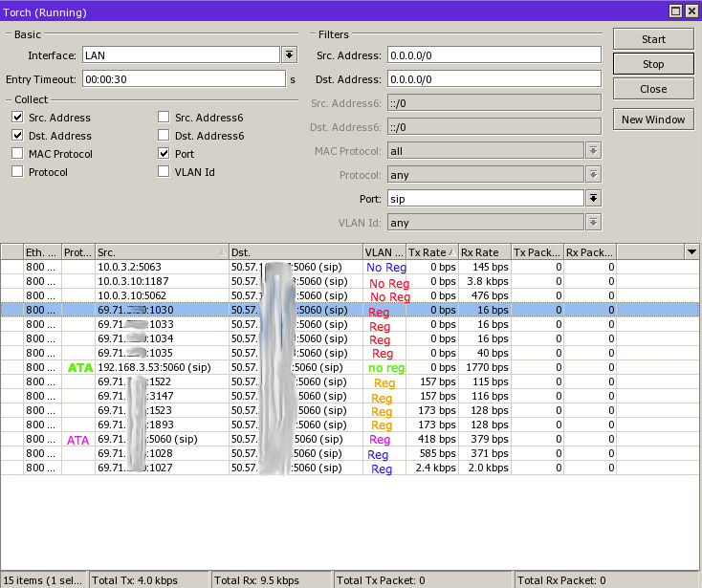Image resolution: width=702 pixels, height=588 pixels.
Task: Sort by Tx Pack... column header
Action: click(x=537, y=252)
